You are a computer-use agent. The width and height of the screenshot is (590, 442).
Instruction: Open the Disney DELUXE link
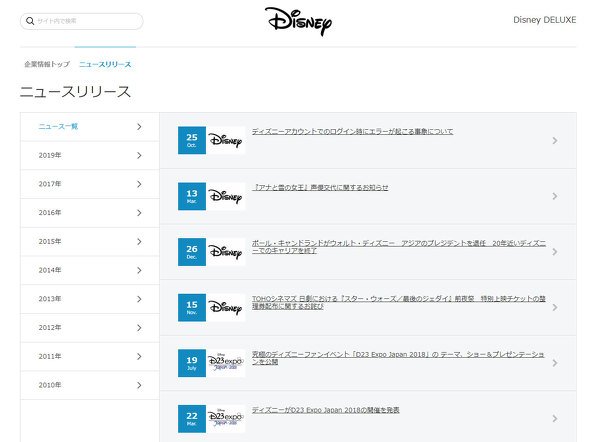(x=544, y=20)
